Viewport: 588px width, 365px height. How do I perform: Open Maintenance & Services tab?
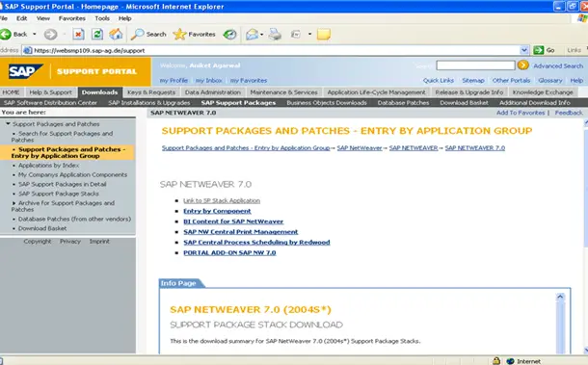tap(283, 92)
